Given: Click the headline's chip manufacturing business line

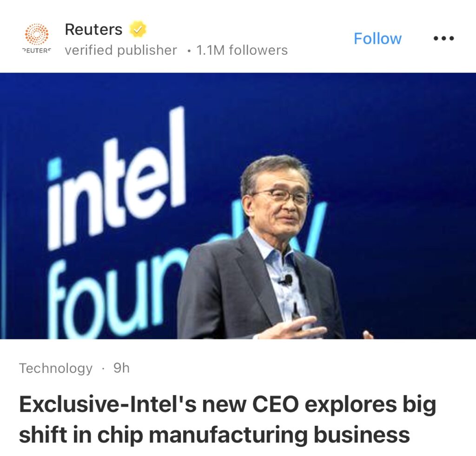Looking at the screenshot, I should (214, 435).
